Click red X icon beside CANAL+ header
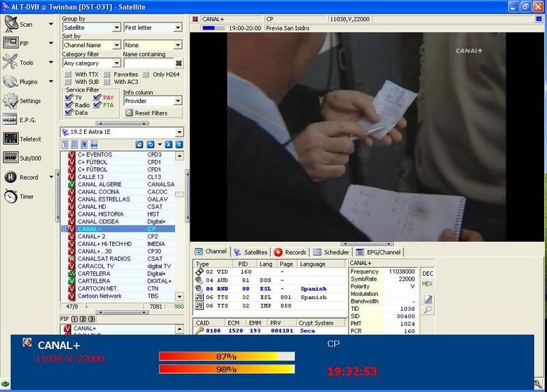Screen dimensions: 547x392 (x=196, y=19)
